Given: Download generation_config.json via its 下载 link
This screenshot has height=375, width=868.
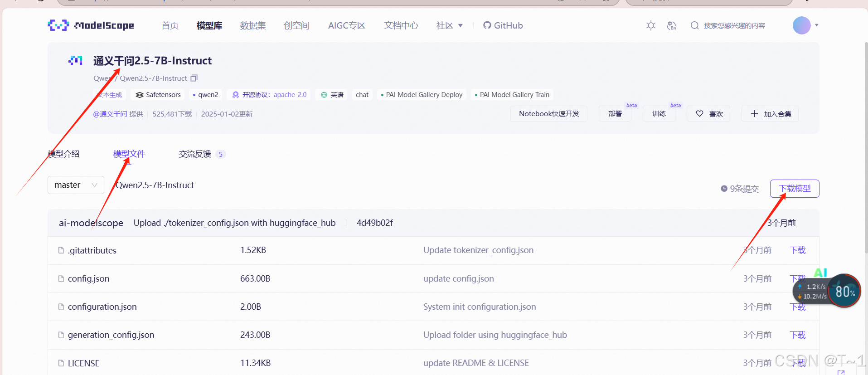Looking at the screenshot, I should pos(798,335).
